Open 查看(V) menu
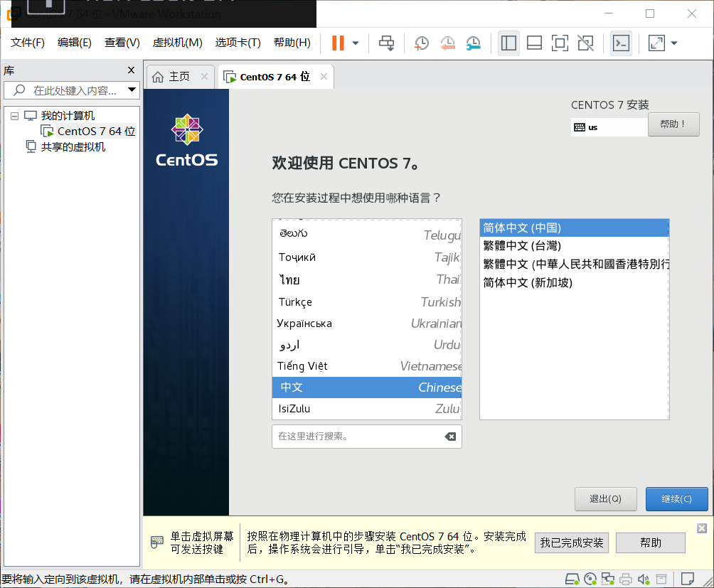Image resolution: width=714 pixels, height=588 pixels. point(122,43)
